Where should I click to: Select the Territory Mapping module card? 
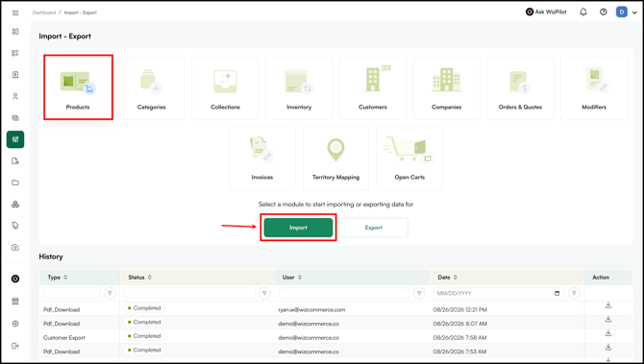coord(336,158)
